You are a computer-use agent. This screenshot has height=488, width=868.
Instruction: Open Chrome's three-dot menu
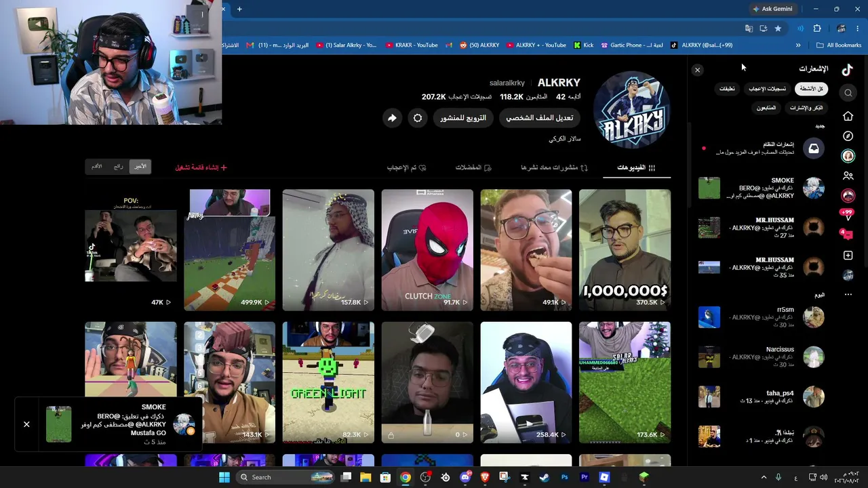click(859, 28)
